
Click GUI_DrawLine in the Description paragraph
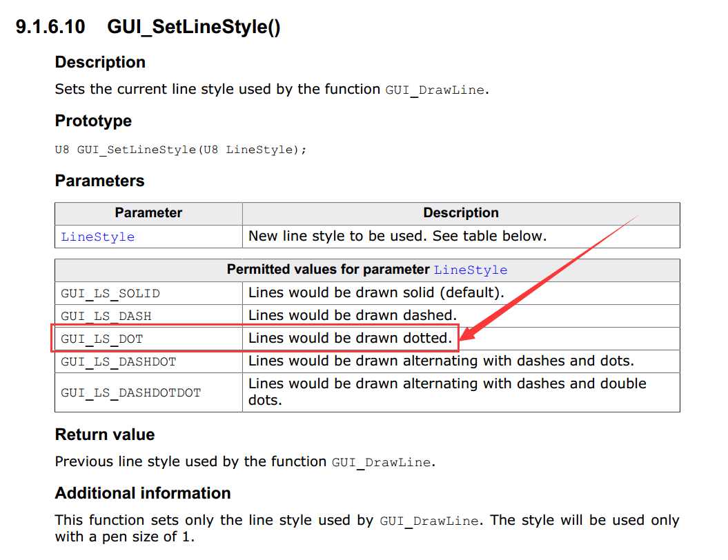(x=435, y=90)
